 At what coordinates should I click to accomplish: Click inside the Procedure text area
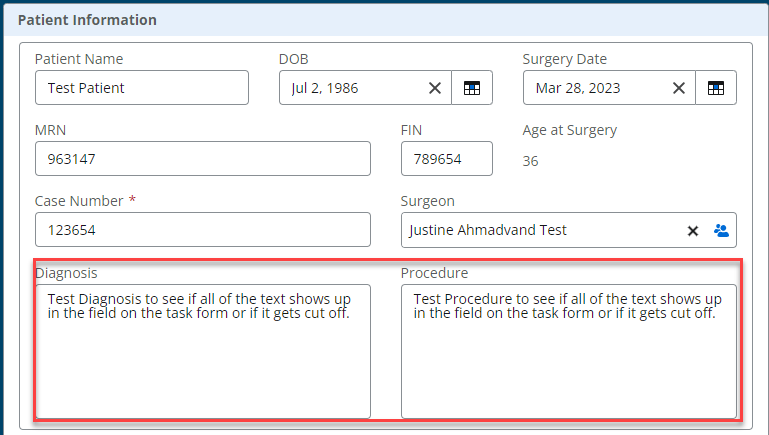point(568,351)
